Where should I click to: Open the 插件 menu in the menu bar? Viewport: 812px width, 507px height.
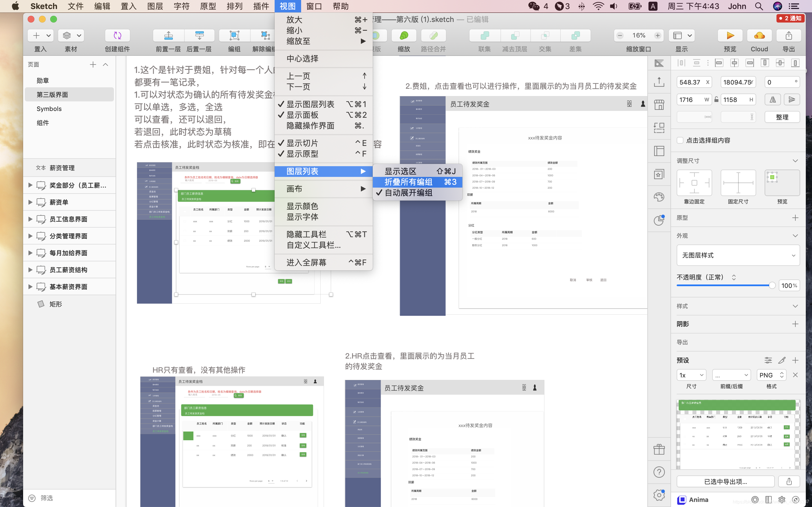[x=261, y=6]
